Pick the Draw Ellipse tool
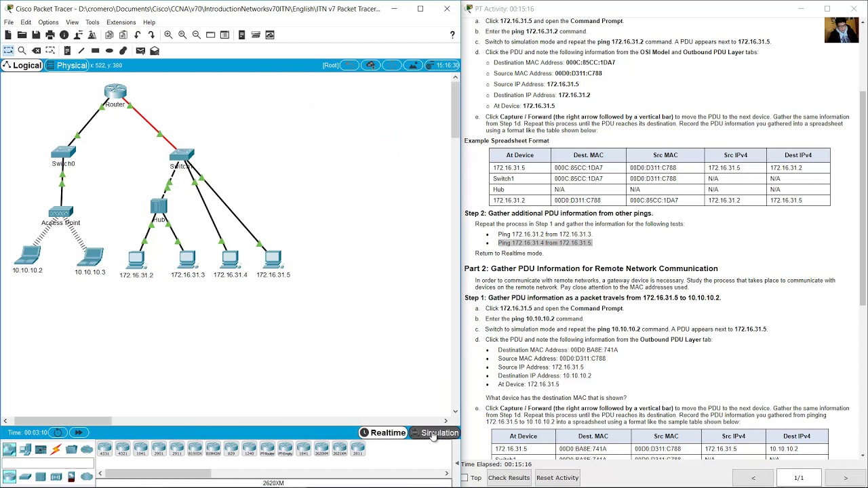Viewport: 868px width, 488px height. [x=109, y=50]
